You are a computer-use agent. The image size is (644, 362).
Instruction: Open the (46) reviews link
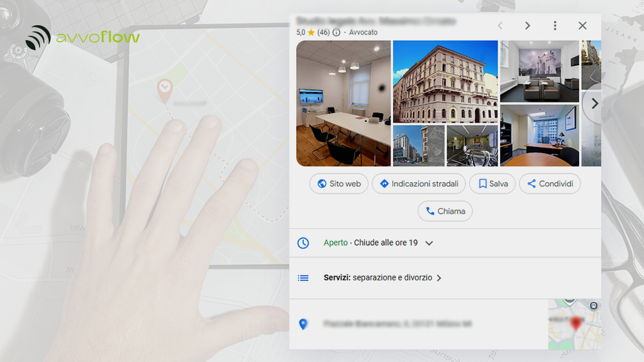323,32
